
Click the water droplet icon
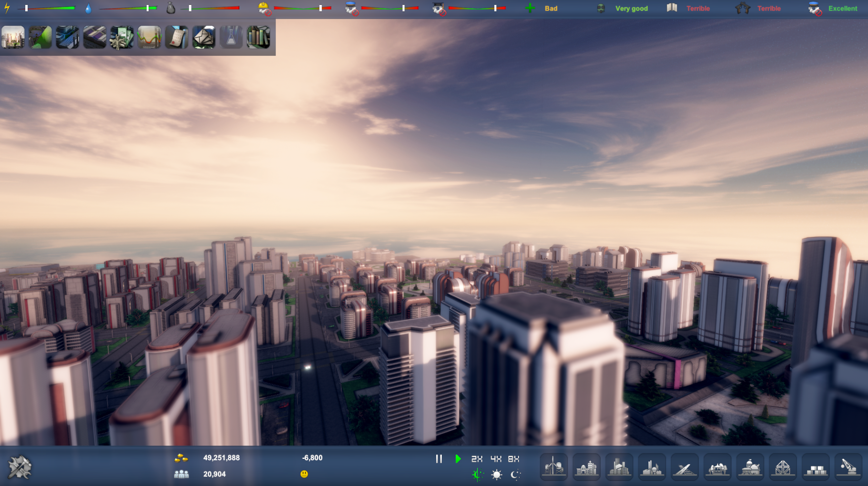[88, 8]
